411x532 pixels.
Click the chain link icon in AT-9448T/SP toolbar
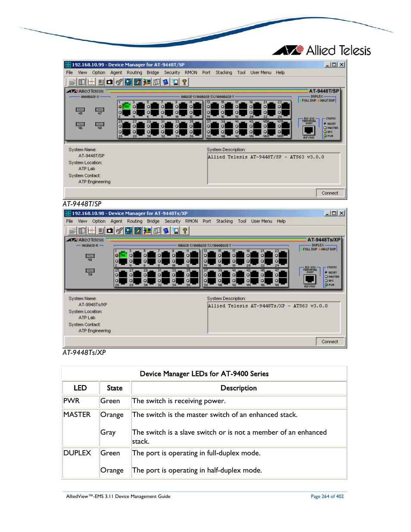point(119,82)
